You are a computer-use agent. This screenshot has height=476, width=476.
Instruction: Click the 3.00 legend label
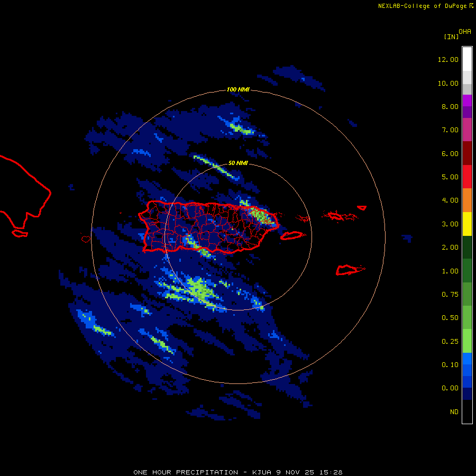pos(450,224)
